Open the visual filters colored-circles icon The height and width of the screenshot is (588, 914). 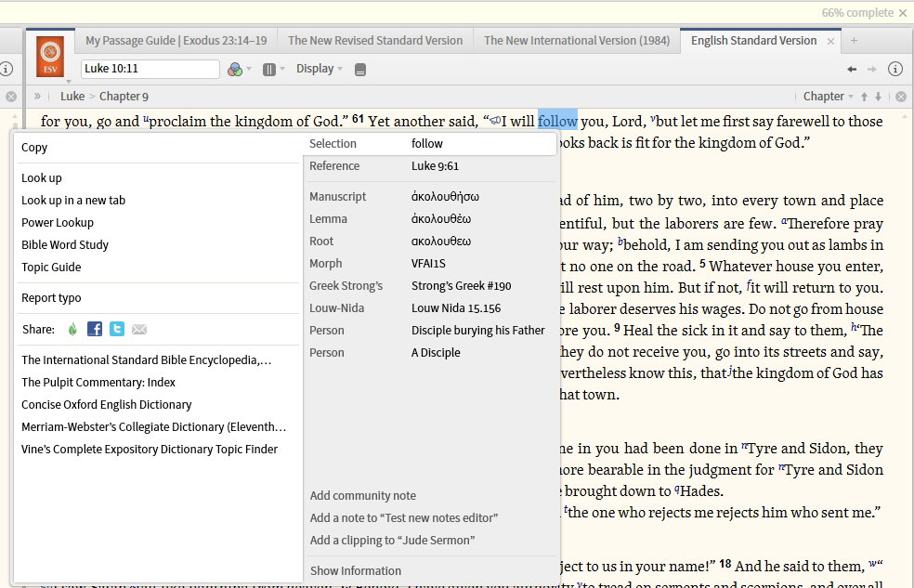235,70
